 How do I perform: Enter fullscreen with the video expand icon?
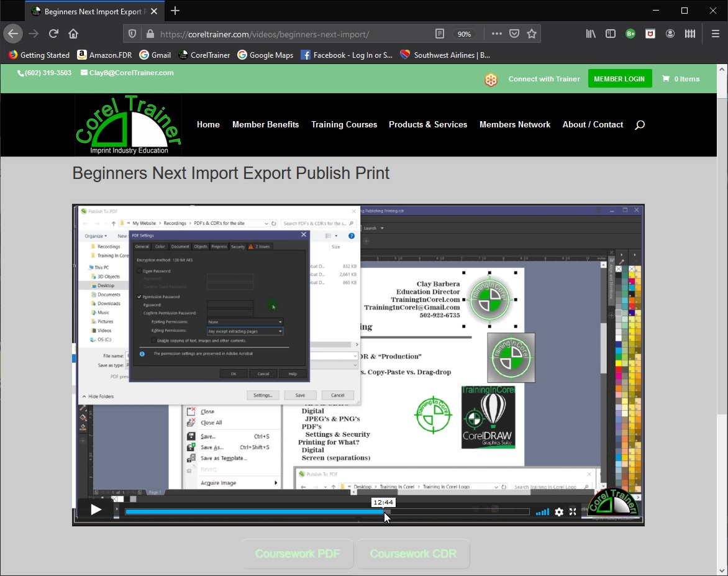point(573,511)
